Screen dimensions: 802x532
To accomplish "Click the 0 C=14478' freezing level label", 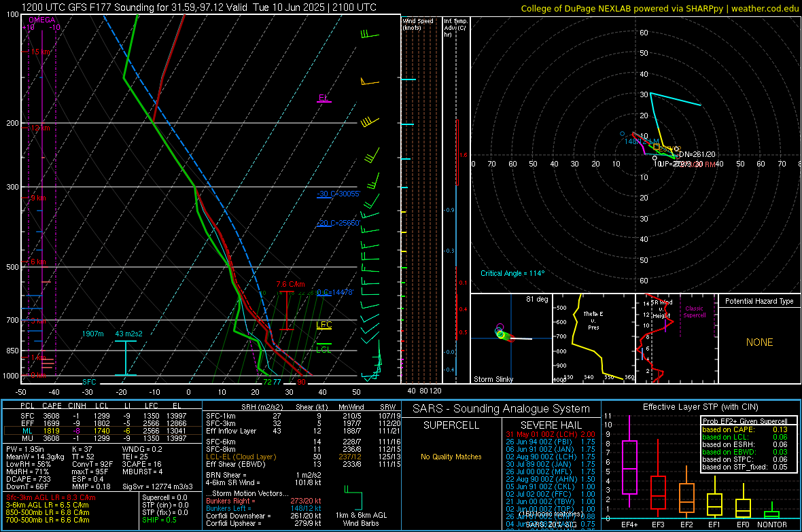I will coord(335,292).
